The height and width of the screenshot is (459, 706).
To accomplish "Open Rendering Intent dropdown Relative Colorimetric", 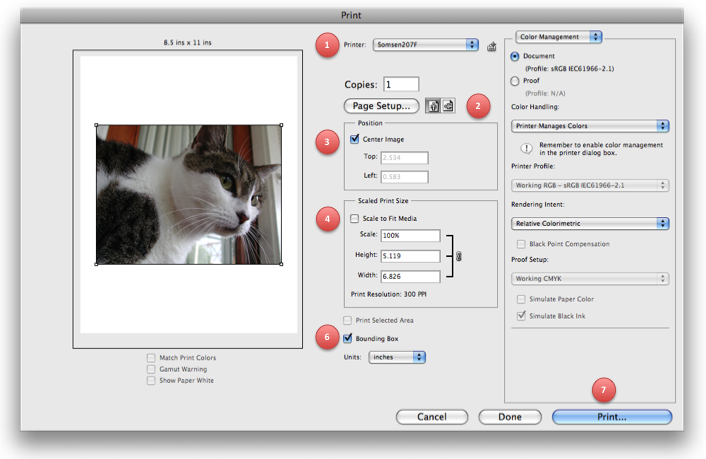I will [590, 223].
